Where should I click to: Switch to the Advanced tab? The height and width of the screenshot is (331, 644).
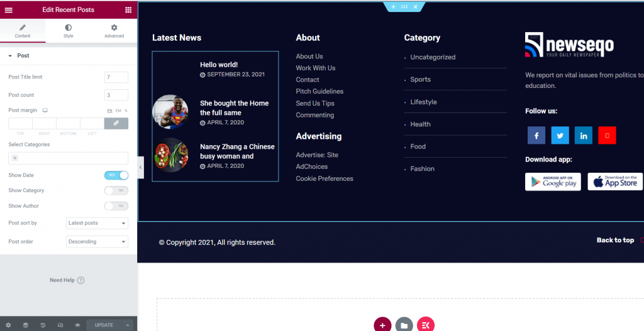[114, 31]
